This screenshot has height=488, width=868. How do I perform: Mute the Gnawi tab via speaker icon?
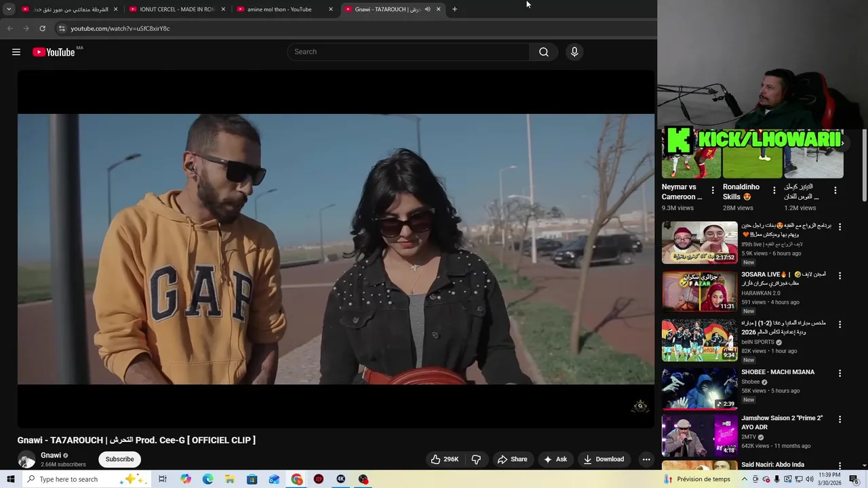click(x=427, y=9)
